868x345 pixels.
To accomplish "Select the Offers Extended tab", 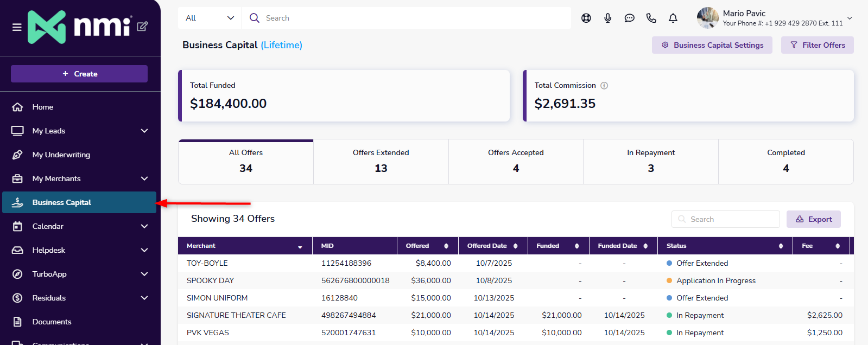I will (x=381, y=161).
